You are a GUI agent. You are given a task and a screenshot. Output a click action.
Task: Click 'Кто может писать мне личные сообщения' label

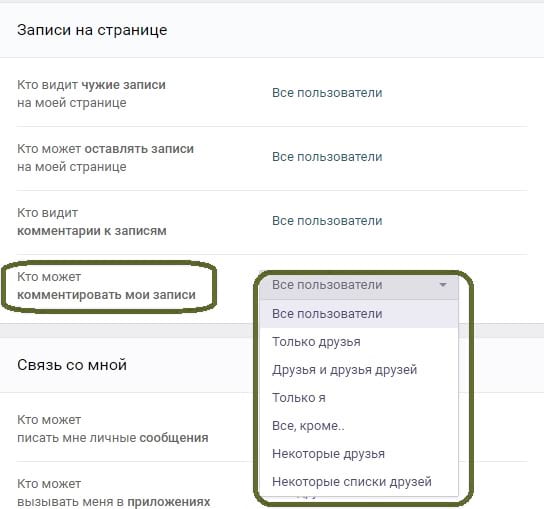(113, 429)
